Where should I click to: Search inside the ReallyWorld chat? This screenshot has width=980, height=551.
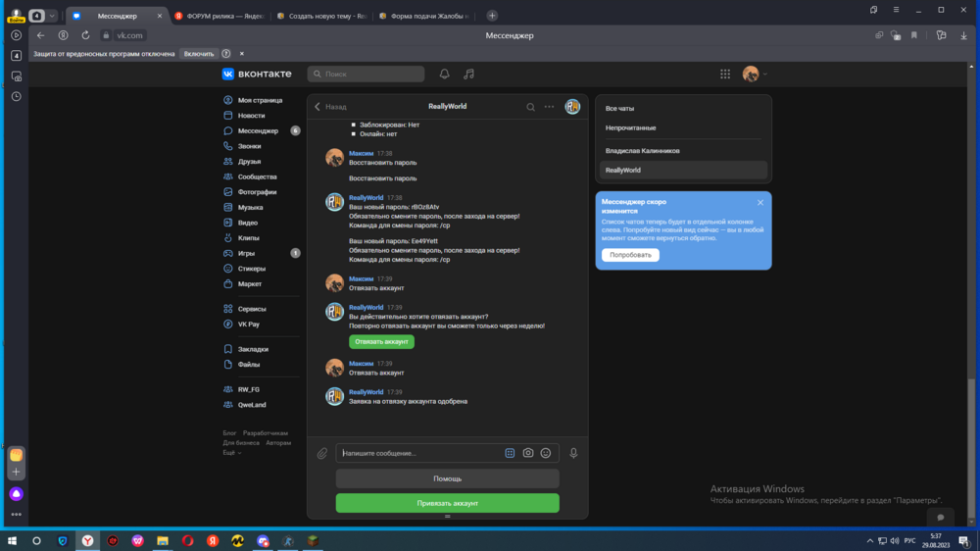(x=530, y=107)
